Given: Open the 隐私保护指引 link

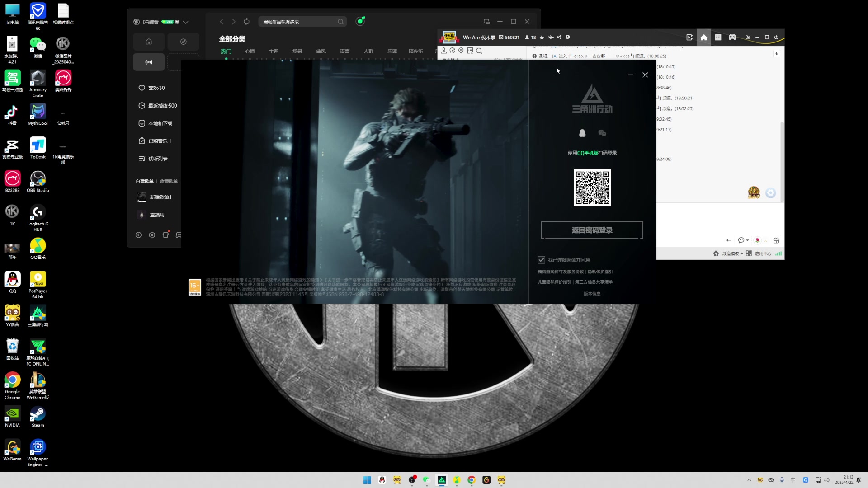Looking at the screenshot, I should tap(600, 272).
